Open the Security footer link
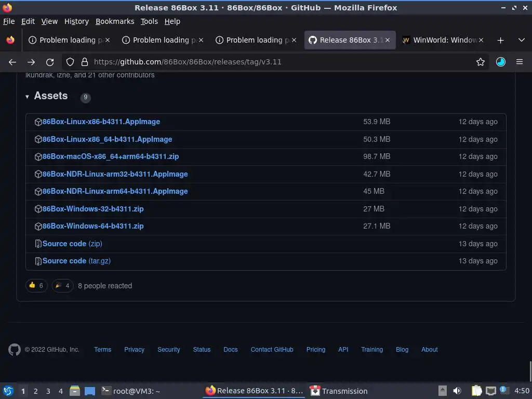Image resolution: width=532 pixels, height=399 pixels. click(169, 350)
